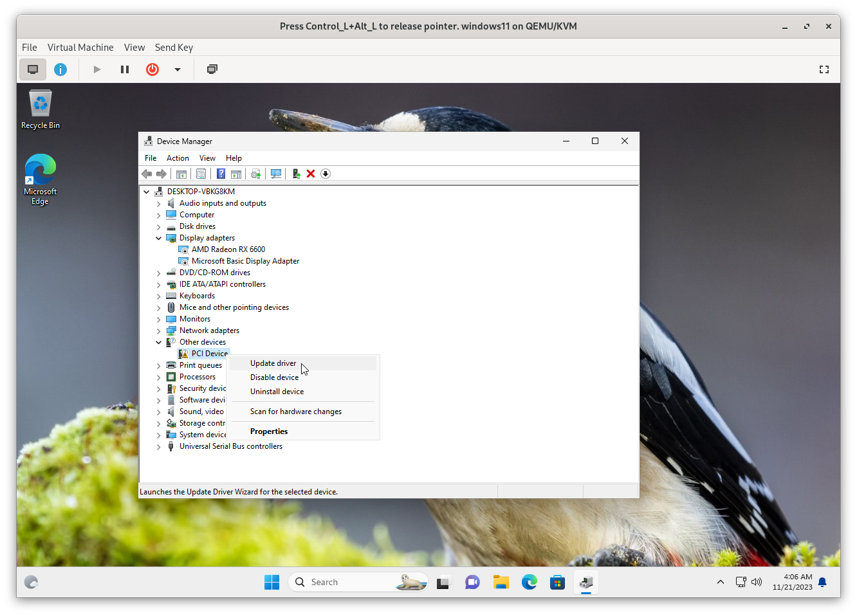Viewport: 857px width, 616px height.
Task: Open the volume speaker tray icon
Action: tap(757, 583)
